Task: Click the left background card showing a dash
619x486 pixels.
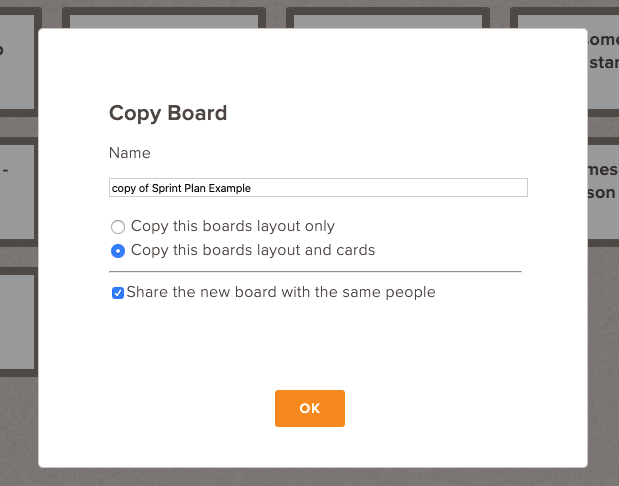Action: click(x=17, y=191)
